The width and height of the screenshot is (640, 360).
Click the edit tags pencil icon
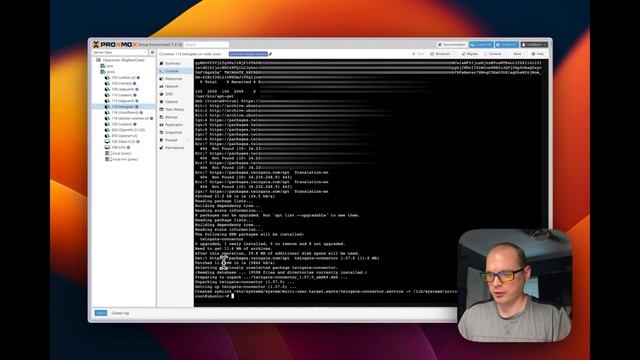click(x=270, y=54)
